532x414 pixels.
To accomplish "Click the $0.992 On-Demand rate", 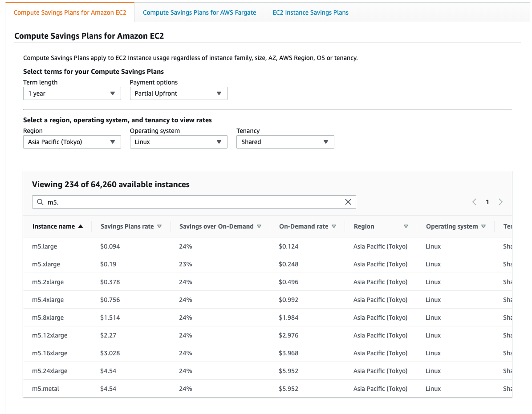I will click(288, 300).
